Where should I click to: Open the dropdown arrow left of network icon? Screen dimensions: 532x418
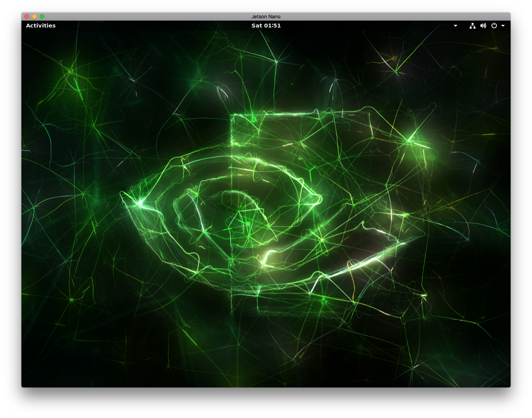tap(456, 26)
